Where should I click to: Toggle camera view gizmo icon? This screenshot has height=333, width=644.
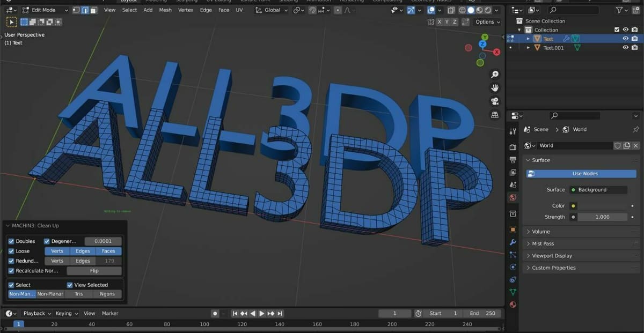[495, 101]
